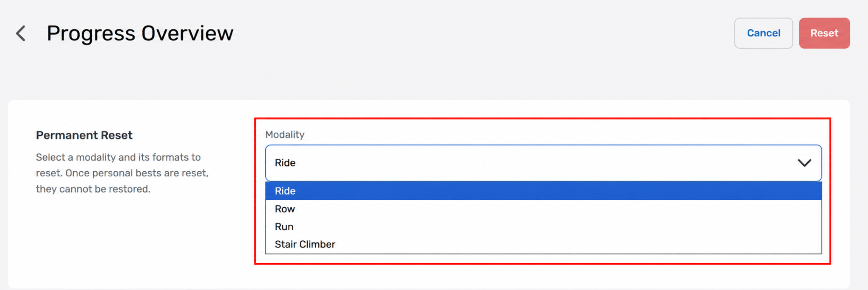Focus the Modality select box
The height and width of the screenshot is (290, 868).
(x=543, y=163)
